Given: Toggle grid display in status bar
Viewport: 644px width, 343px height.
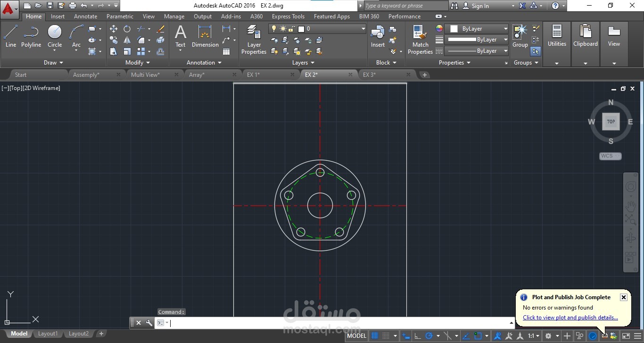Looking at the screenshot, I should pos(375,336).
